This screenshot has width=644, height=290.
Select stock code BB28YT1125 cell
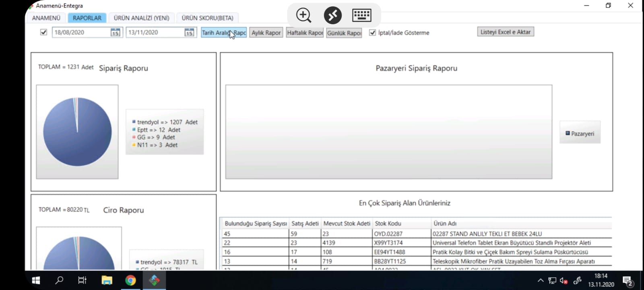tap(402, 261)
